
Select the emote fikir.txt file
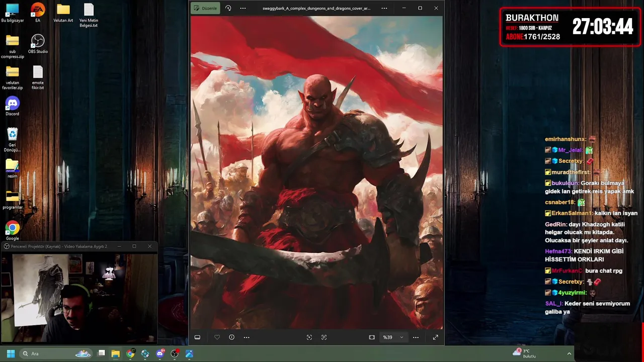coord(38,78)
